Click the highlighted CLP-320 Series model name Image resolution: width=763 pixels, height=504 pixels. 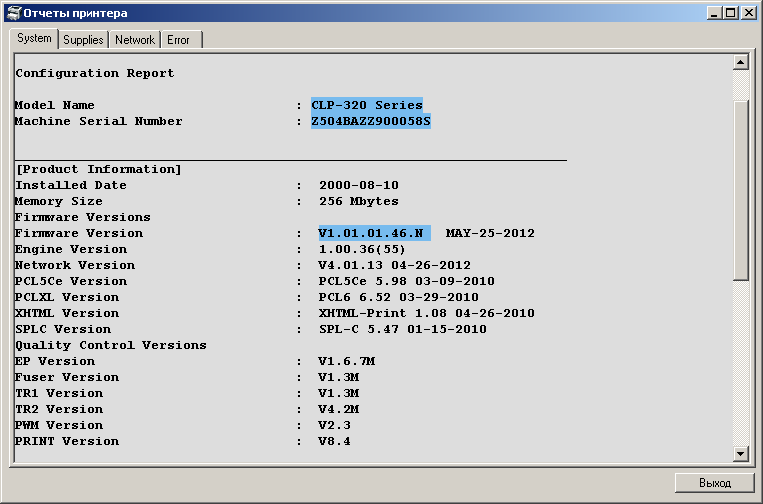366,105
